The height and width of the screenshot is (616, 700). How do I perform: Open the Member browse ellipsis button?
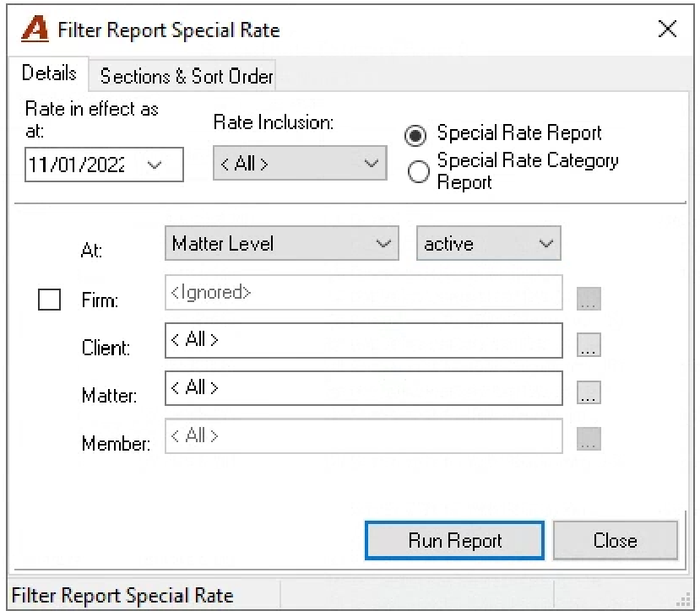point(589,439)
